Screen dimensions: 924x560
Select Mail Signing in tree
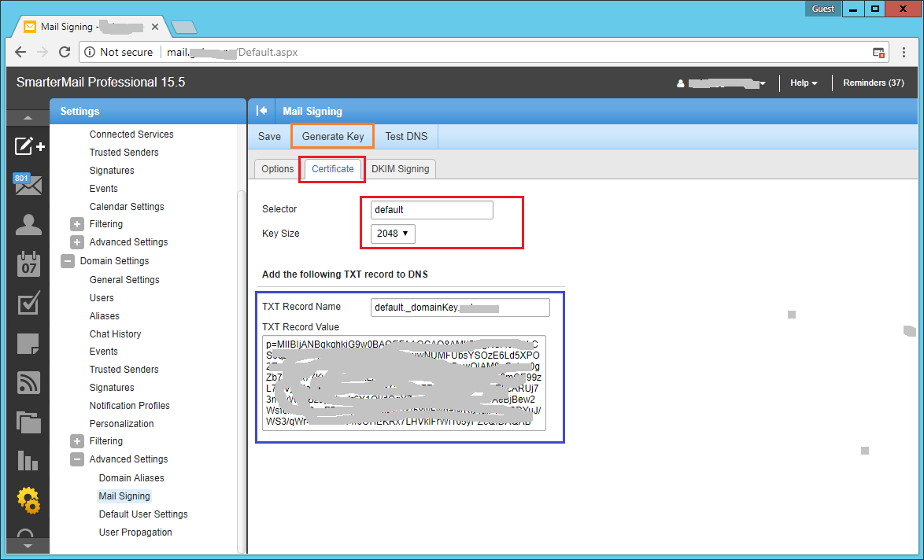pyautogui.click(x=124, y=496)
